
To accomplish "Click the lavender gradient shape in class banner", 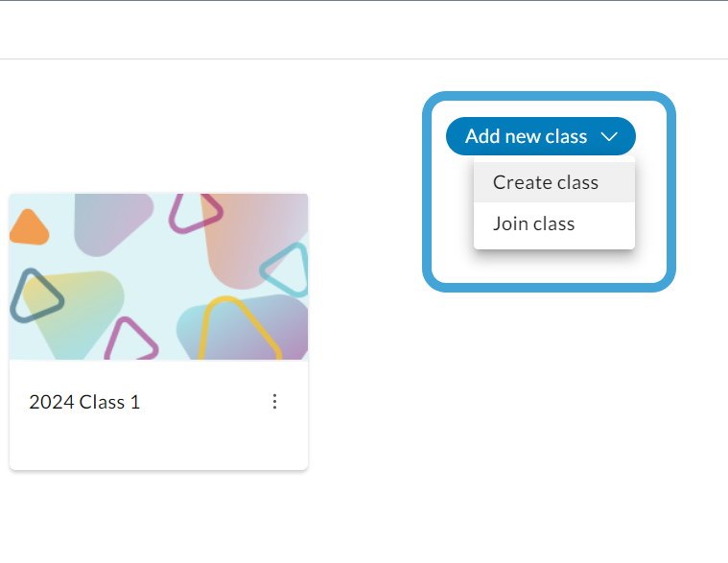I will tap(111, 222).
